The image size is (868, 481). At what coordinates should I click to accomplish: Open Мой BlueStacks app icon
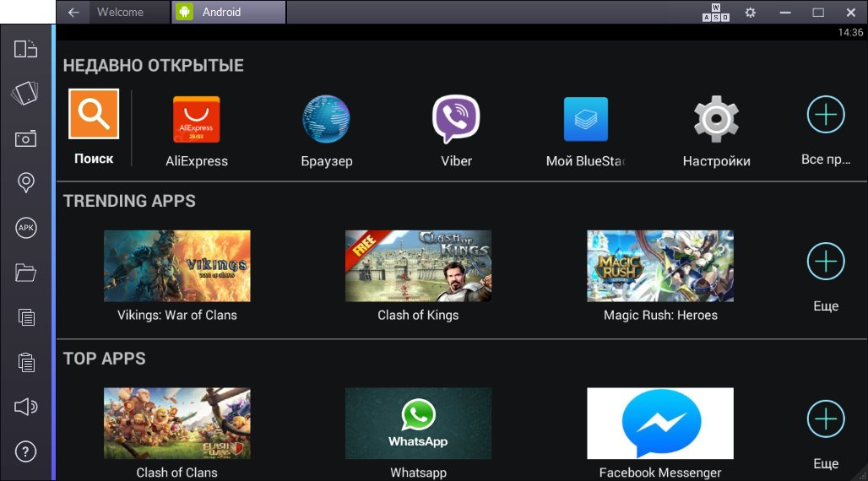click(586, 120)
